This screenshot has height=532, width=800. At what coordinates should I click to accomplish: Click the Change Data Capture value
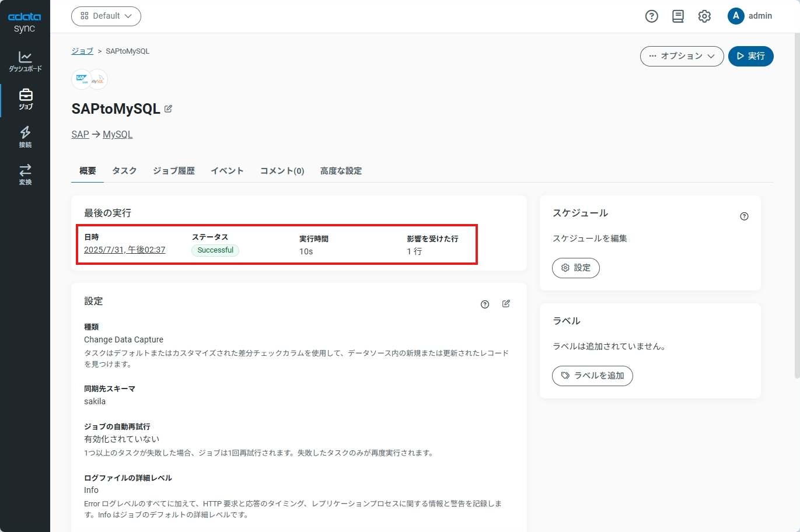tap(124, 339)
